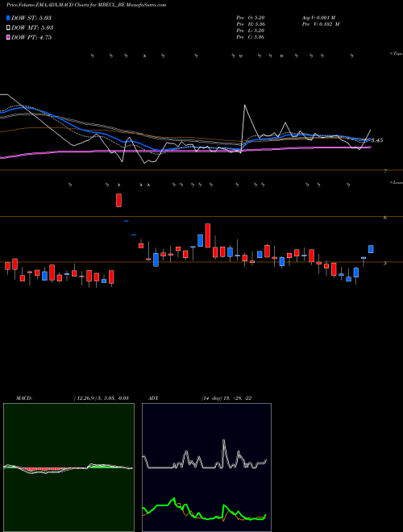Viewport: 403px width, 532px height.
Task: Click the white DOW MT legend swatch
Action: pyautogui.click(x=8, y=28)
